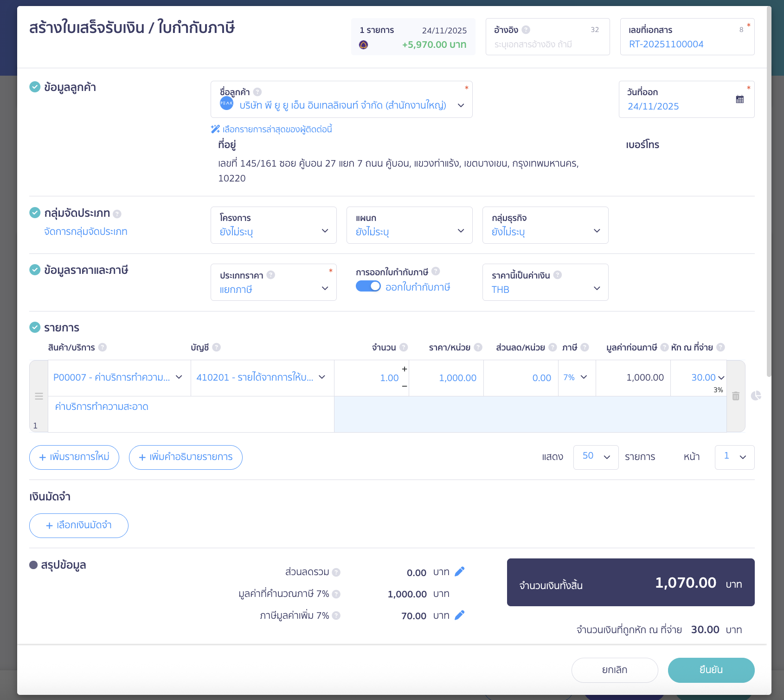Click pencil icon to edit total discount
Viewport: 784px width, 700px height.
click(459, 572)
